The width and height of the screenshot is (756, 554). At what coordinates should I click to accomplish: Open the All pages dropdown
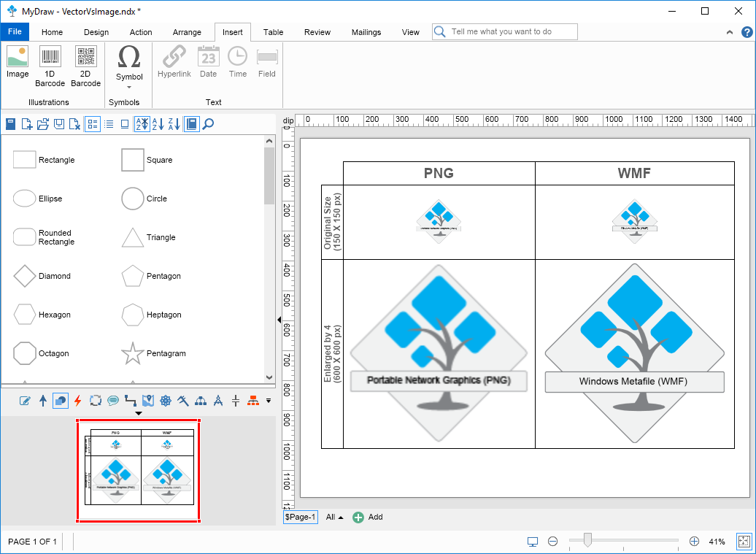click(334, 517)
